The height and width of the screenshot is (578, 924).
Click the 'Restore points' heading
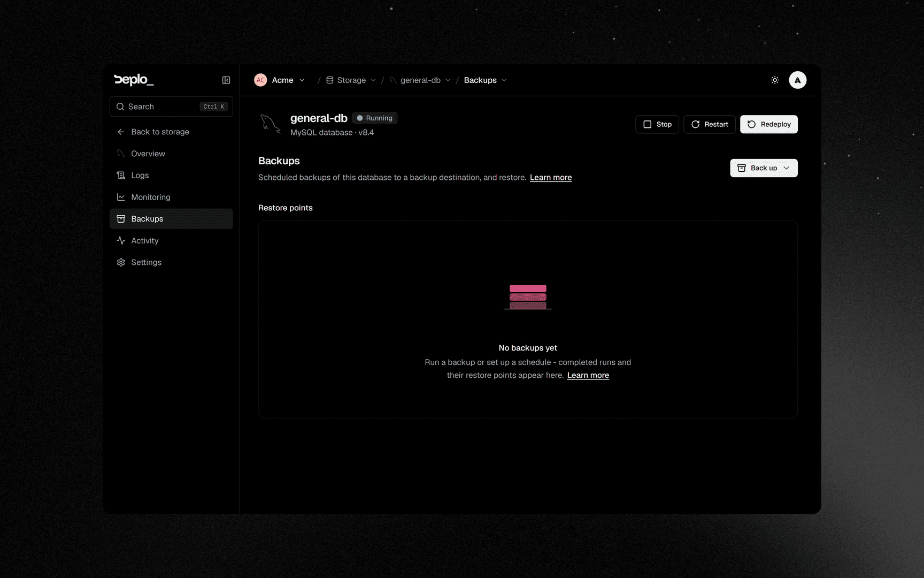tap(286, 208)
